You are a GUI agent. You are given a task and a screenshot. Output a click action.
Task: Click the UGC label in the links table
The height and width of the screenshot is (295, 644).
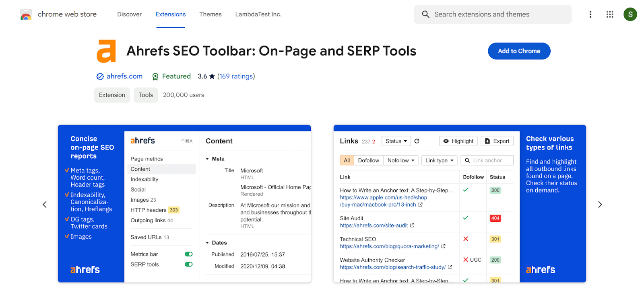[476, 260]
